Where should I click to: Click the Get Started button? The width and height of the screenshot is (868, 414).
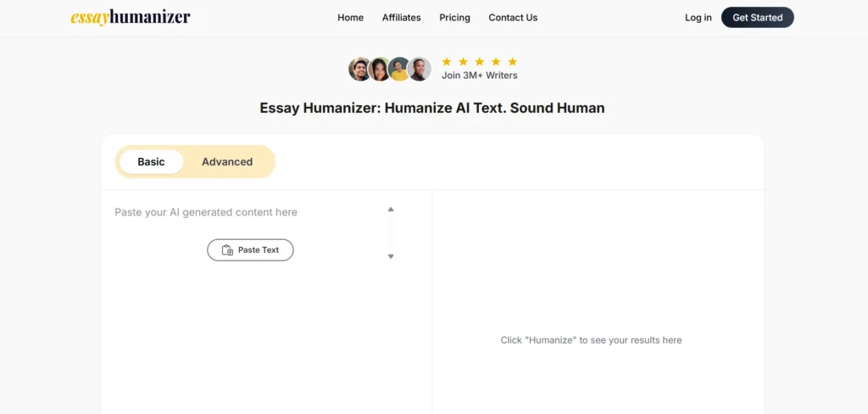click(x=757, y=18)
